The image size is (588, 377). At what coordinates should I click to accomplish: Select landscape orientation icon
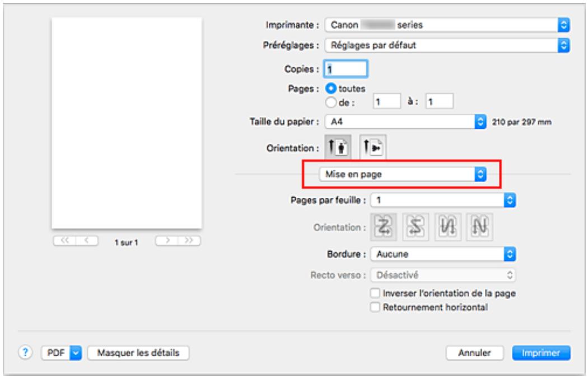tap(373, 147)
